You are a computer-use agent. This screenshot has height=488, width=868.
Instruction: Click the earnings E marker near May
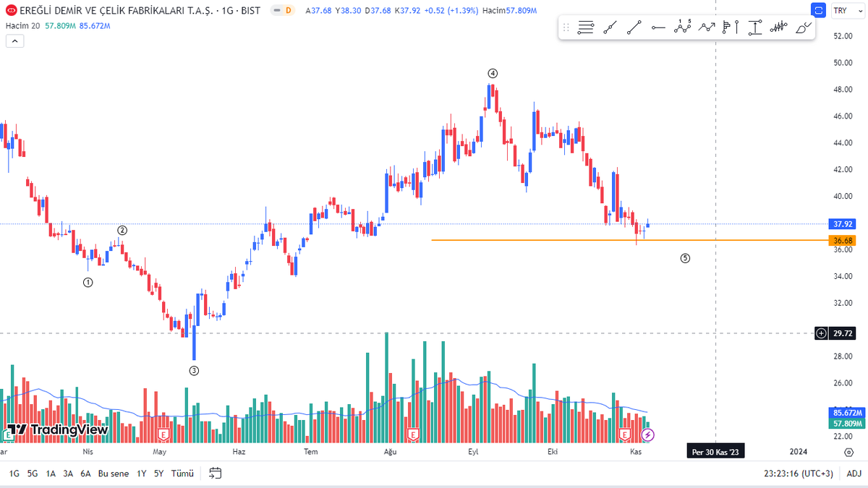click(x=163, y=435)
